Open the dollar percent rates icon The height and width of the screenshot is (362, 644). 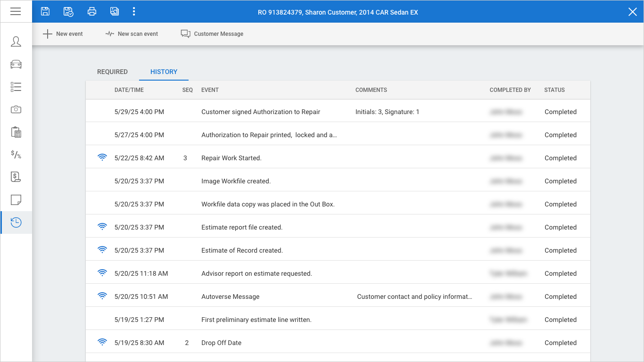[x=16, y=155]
